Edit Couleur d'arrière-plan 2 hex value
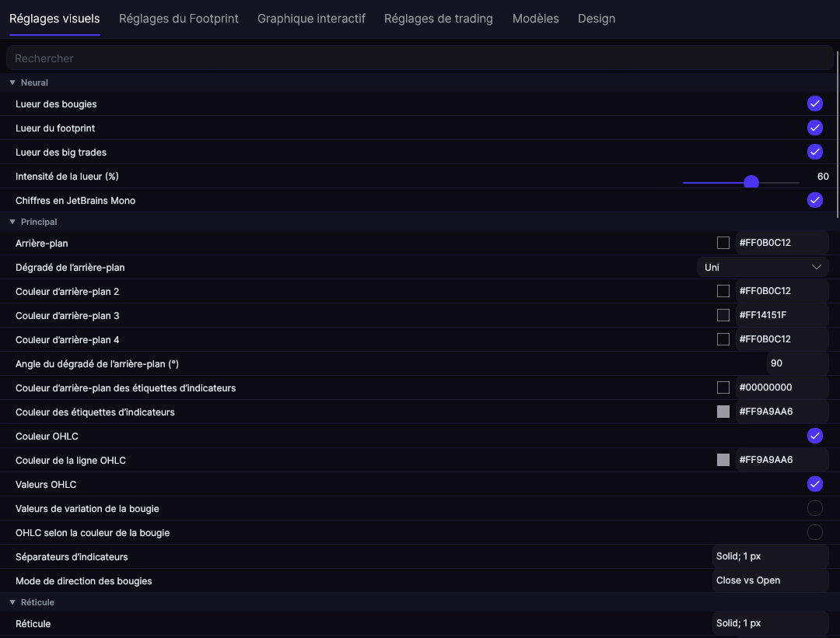 pyautogui.click(x=782, y=291)
